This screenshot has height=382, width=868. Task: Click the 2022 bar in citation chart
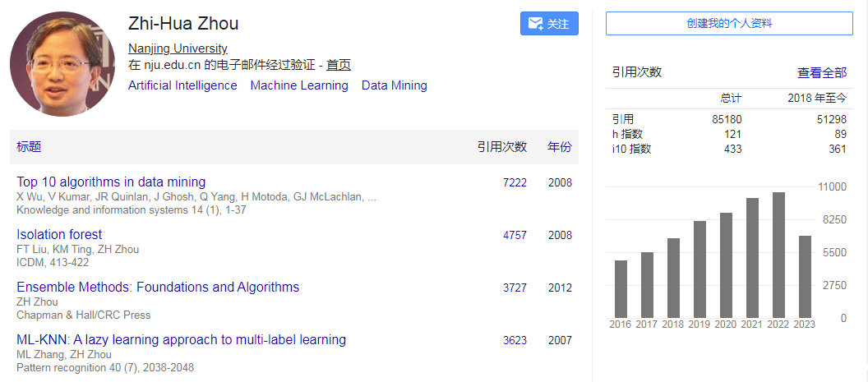pos(778,255)
